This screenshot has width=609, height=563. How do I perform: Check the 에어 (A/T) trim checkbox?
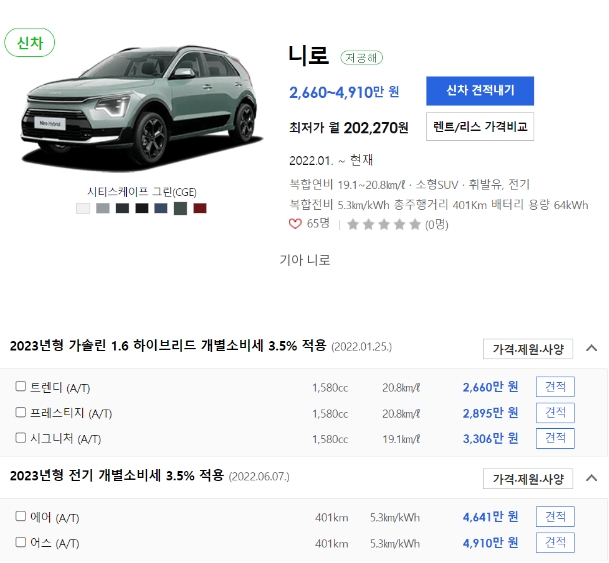click(x=20, y=516)
